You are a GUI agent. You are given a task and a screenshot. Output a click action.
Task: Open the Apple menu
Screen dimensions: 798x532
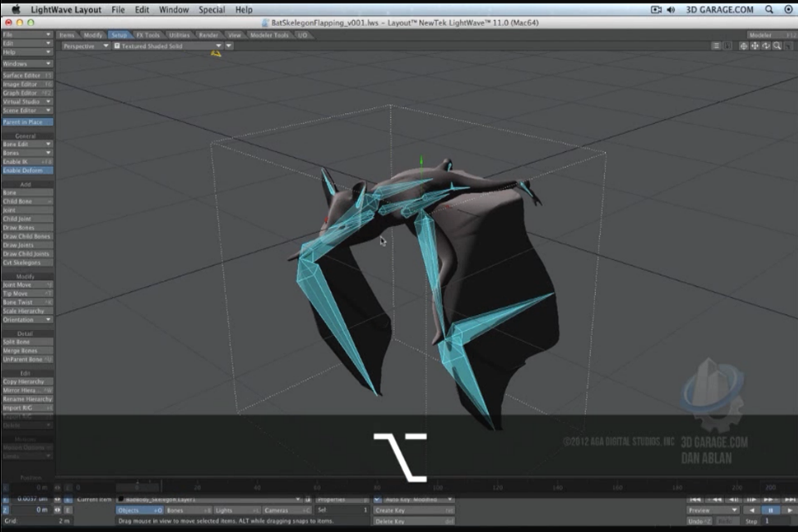pos(16,9)
